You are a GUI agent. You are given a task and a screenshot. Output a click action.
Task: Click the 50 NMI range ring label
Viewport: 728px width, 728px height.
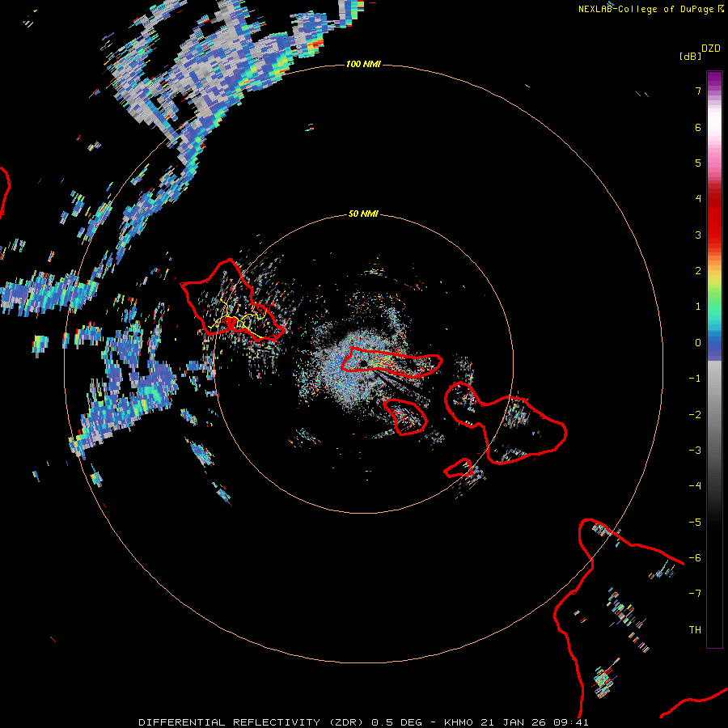(363, 214)
